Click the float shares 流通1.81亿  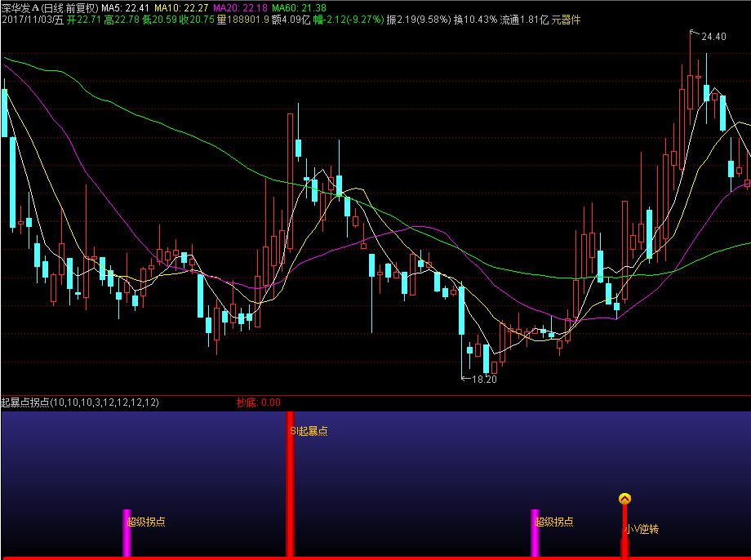coord(524,20)
